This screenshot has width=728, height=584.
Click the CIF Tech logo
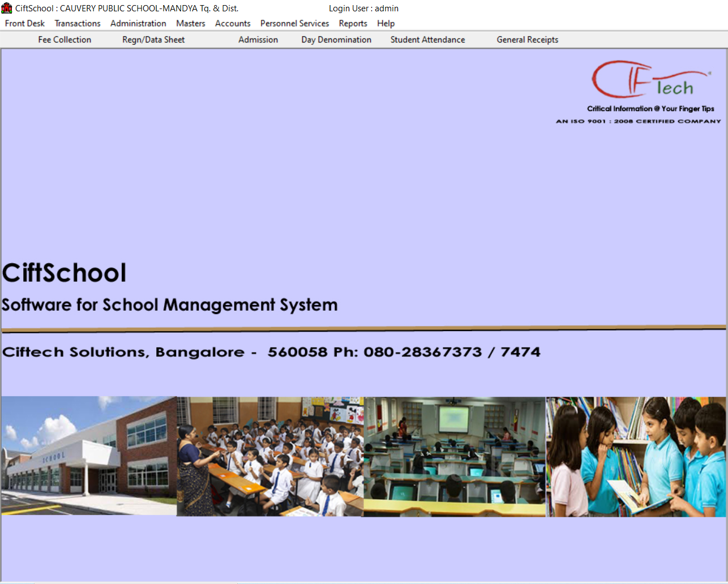coord(651,79)
